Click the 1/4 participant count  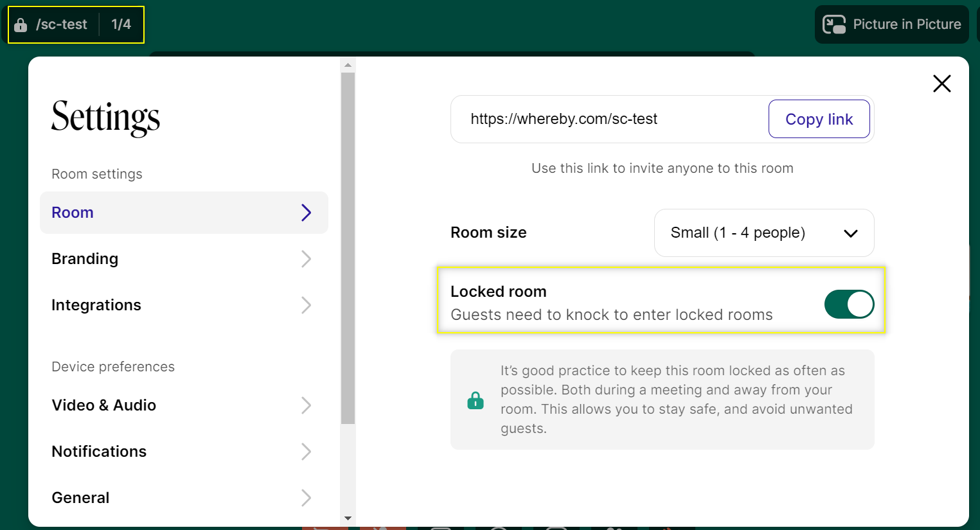[x=121, y=24]
